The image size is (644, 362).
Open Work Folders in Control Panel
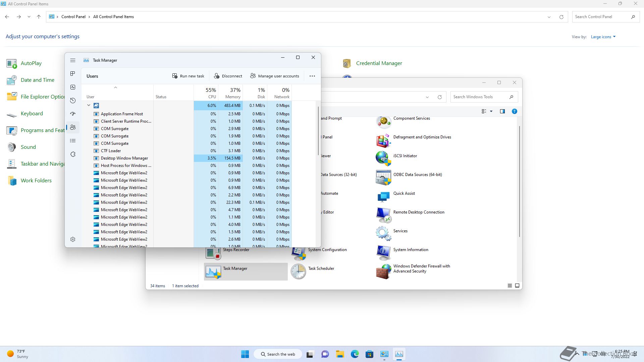(x=36, y=181)
